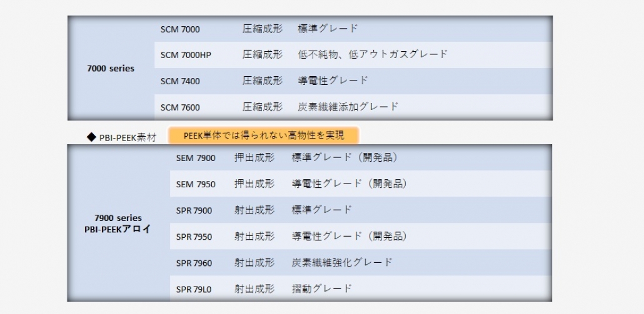Select the PBI-PEEK素材 heading text

point(128,137)
